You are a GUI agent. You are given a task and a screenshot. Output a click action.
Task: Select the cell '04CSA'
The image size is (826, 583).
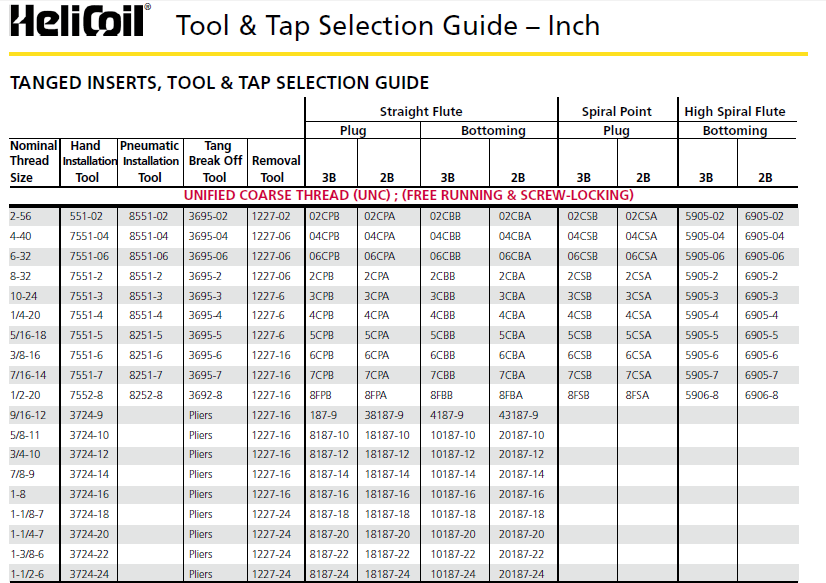[x=641, y=236]
